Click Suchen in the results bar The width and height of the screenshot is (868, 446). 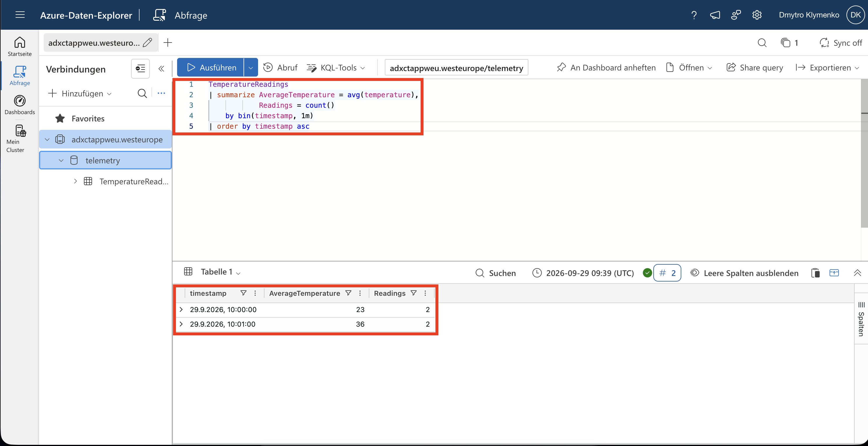496,273
